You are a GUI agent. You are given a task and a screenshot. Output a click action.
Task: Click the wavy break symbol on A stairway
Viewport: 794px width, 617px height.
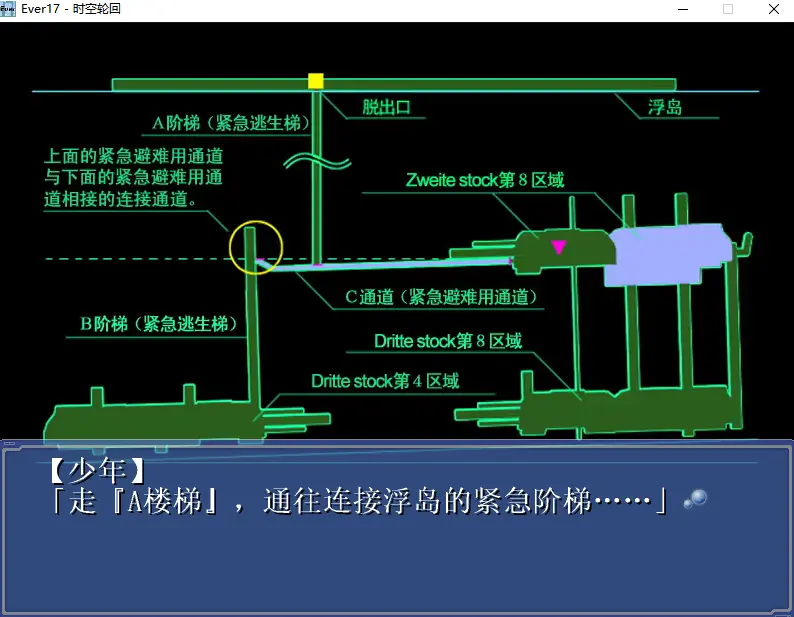(317, 161)
